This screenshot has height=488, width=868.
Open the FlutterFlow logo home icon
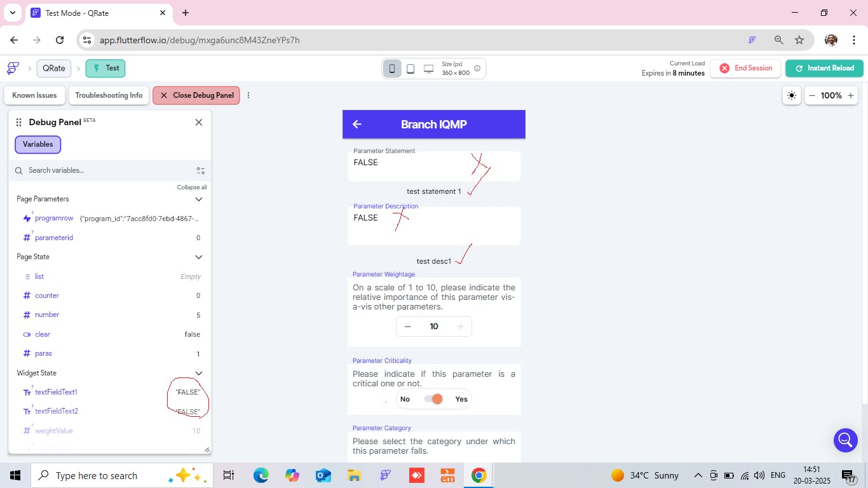[x=13, y=68]
